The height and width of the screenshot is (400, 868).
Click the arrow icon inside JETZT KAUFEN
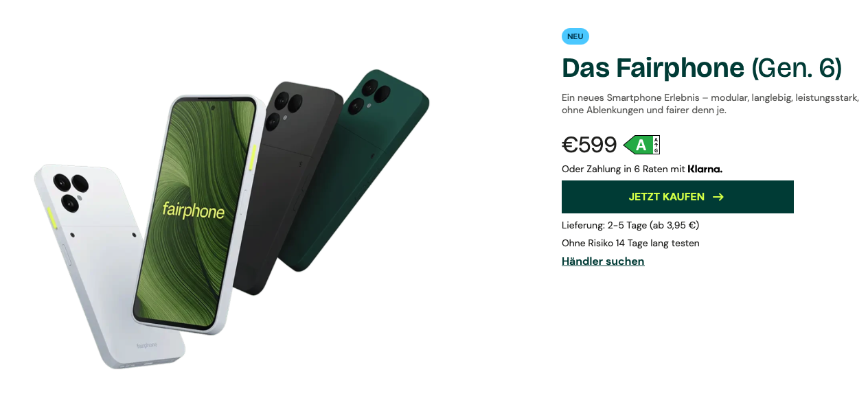coord(718,197)
